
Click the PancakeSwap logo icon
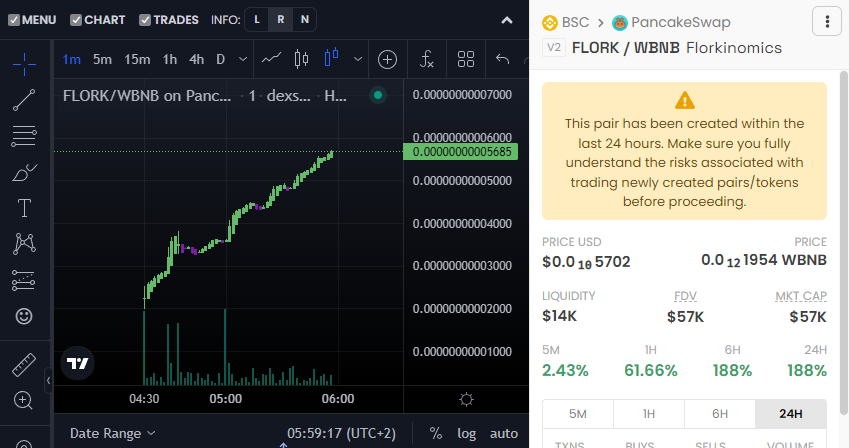point(619,23)
